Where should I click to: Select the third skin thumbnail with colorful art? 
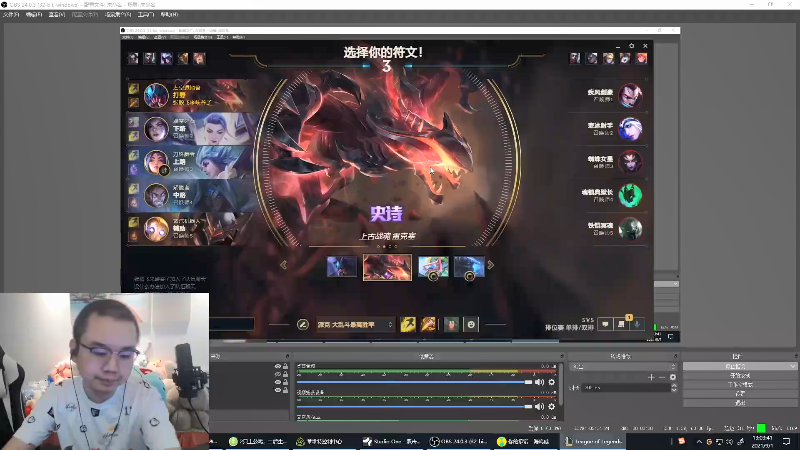(433, 267)
